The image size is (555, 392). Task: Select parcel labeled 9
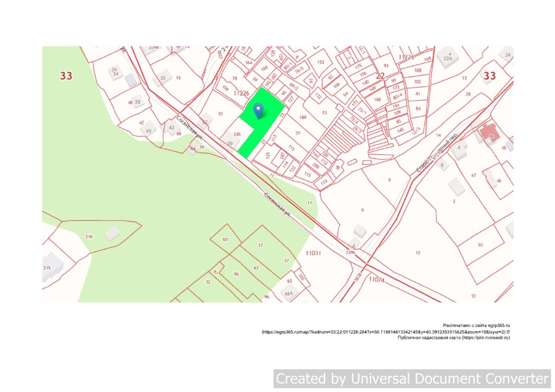tap(389, 179)
